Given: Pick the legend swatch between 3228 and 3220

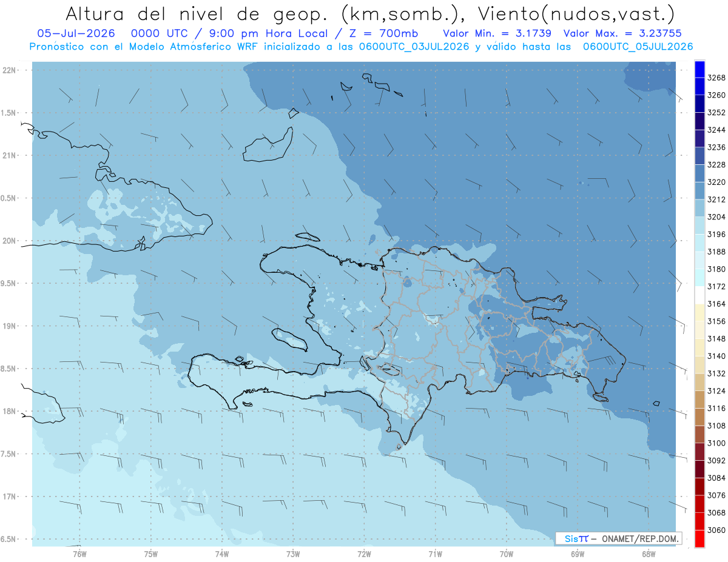Looking at the screenshot, I should (699, 173).
